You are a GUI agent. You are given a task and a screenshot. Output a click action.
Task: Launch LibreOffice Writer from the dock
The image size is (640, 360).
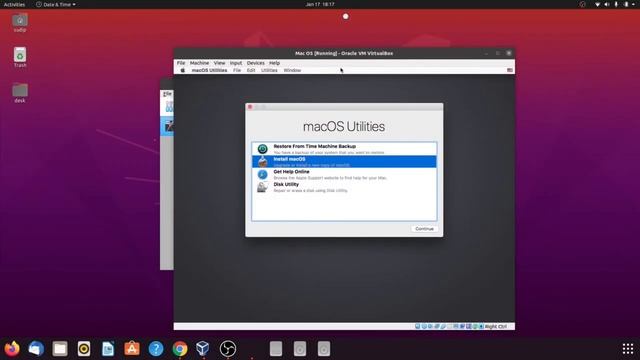coord(108,349)
